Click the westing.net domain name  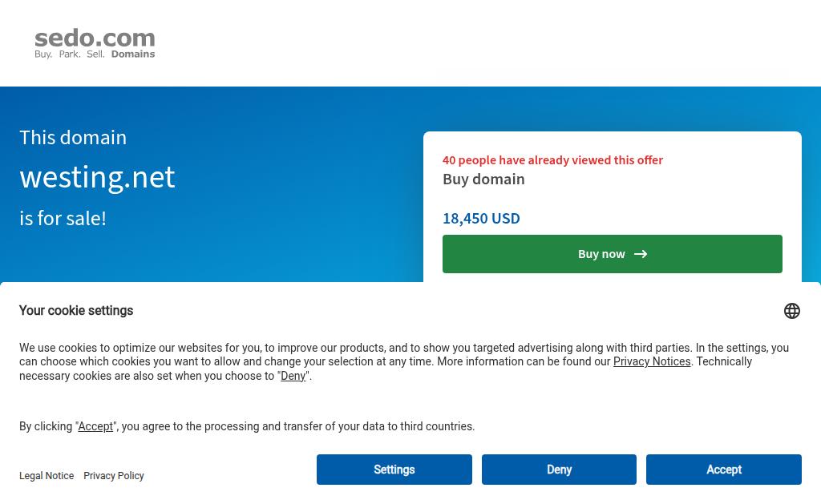point(97,176)
